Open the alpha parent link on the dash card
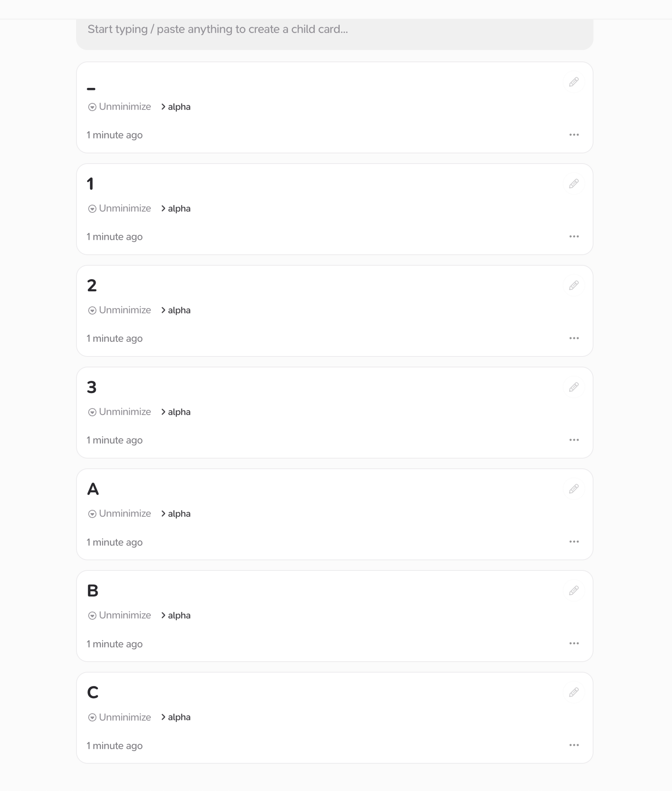 click(x=176, y=107)
